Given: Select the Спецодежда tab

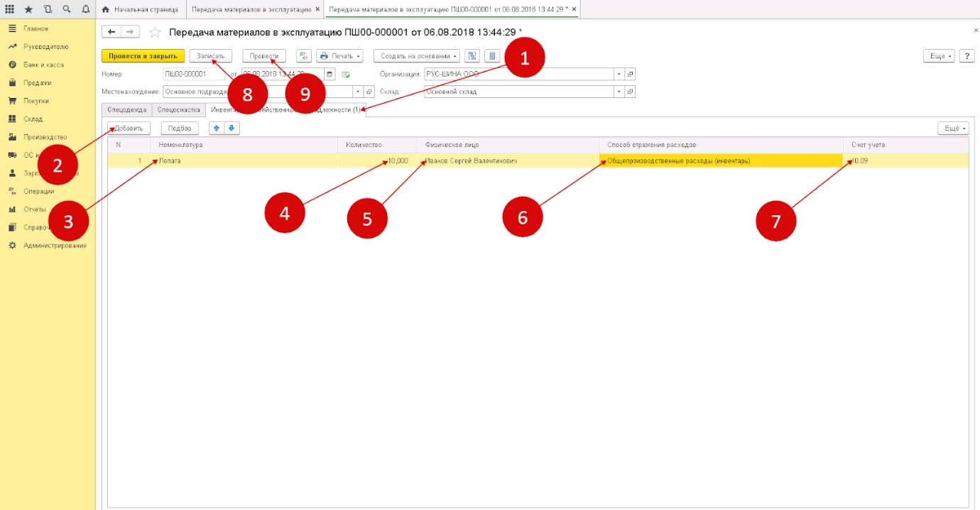Looking at the screenshot, I should point(127,110).
